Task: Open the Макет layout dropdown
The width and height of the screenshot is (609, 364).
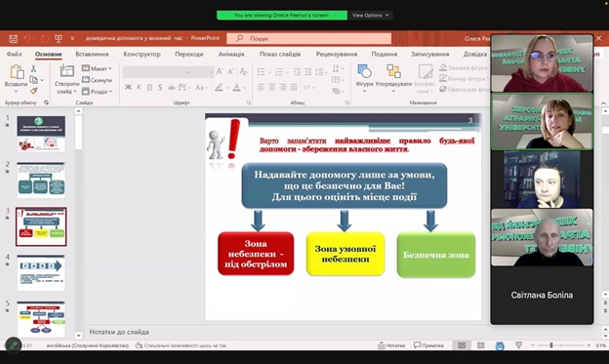Action: coord(97,68)
